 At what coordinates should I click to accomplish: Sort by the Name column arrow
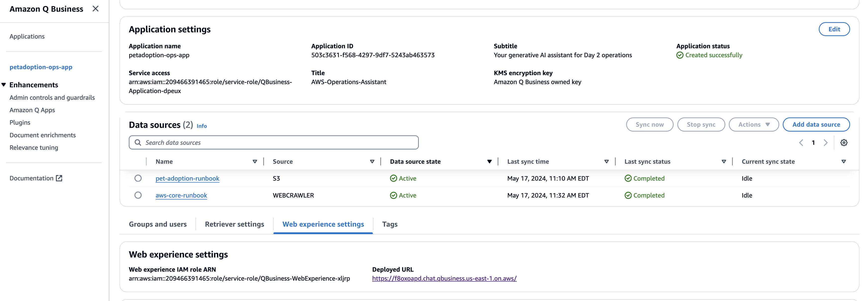255,161
